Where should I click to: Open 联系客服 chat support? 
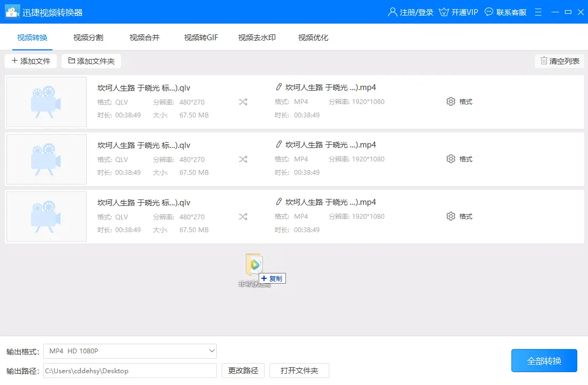pos(506,12)
